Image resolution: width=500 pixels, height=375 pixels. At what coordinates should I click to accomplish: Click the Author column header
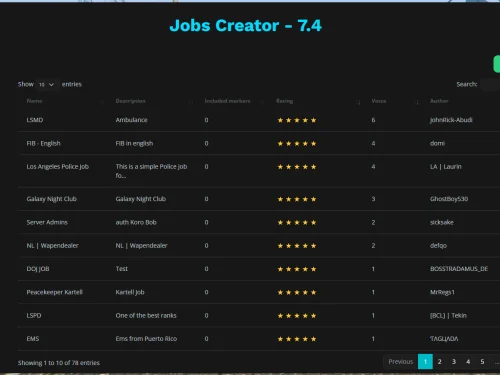(439, 101)
